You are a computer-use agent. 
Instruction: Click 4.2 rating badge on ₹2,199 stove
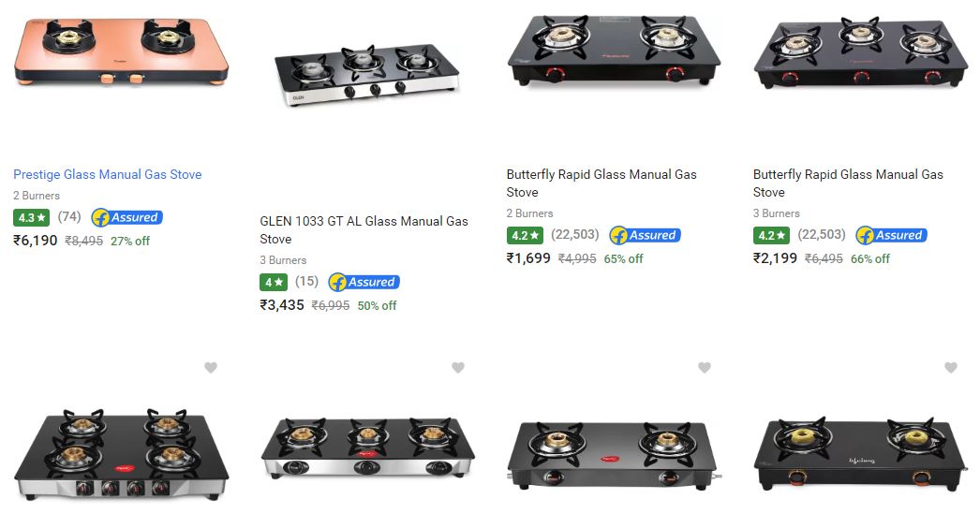[771, 235]
